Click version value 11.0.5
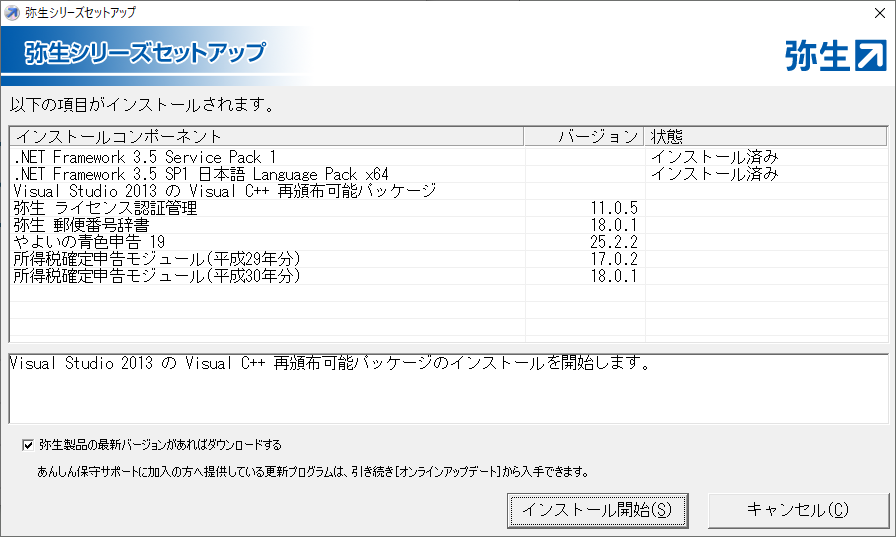 tap(614, 208)
